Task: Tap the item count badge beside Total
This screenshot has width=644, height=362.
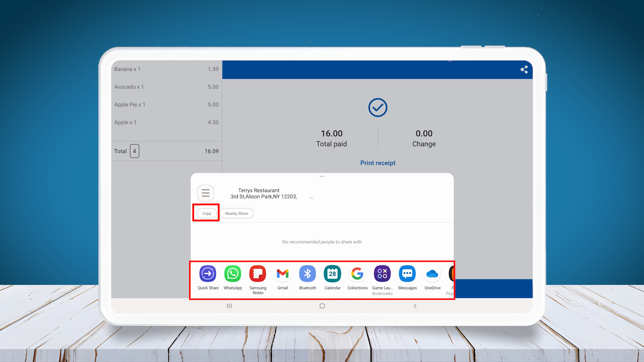Action: (135, 151)
